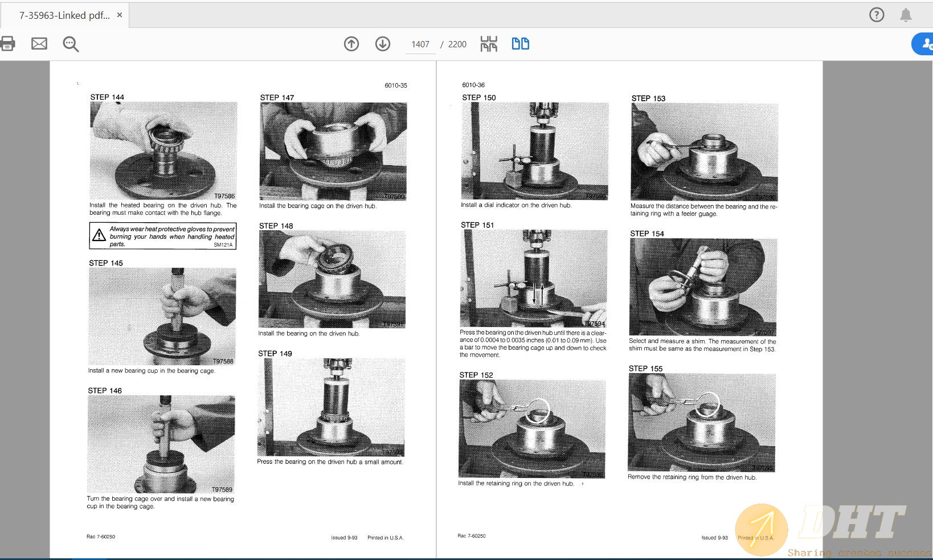This screenshot has width=933, height=560.
Task: Click the fit page scrolling mode icon
Action: click(489, 44)
